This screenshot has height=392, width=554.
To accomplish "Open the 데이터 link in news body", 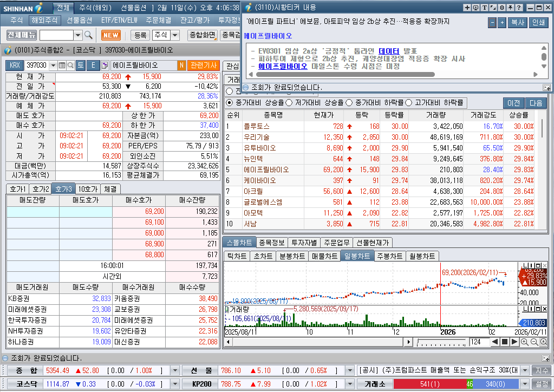I will (x=389, y=51).
